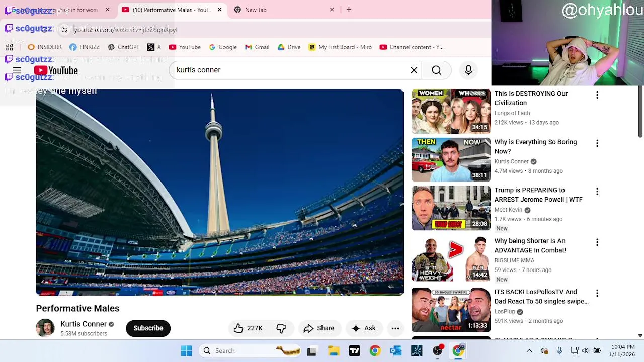The height and width of the screenshot is (362, 644).
Task: Open ITS BACK LosPollosTV video title
Action: click(x=541, y=297)
